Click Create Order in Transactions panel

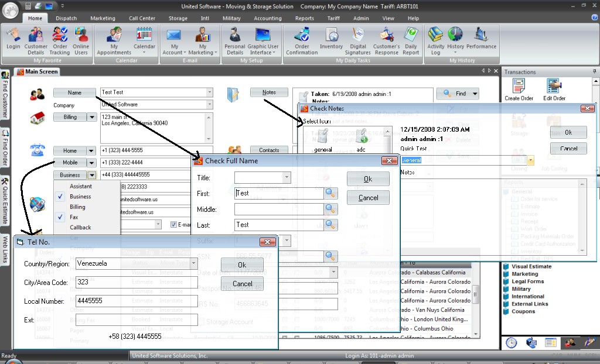click(x=519, y=90)
